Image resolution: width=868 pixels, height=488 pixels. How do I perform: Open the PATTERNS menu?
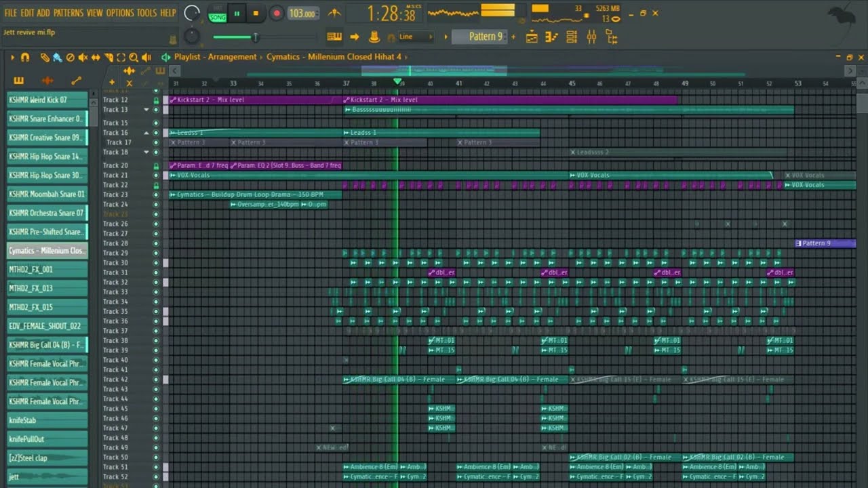(x=68, y=13)
